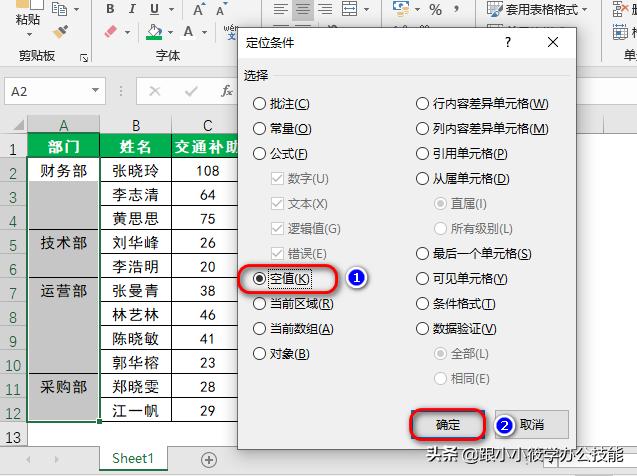Click cell containing 张晓玲
The width and height of the screenshot is (637, 476).
[136, 171]
